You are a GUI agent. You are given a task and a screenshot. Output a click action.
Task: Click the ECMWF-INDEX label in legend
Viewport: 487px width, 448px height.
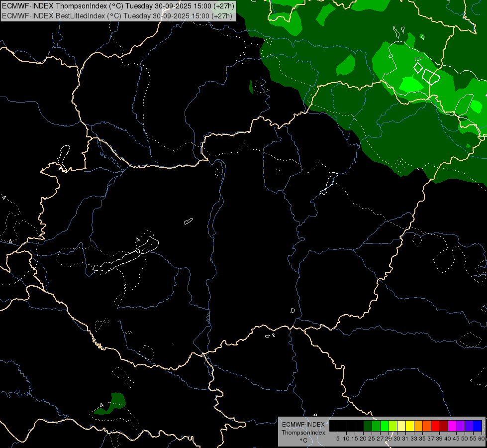pyautogui.click(x=303, y=425)
